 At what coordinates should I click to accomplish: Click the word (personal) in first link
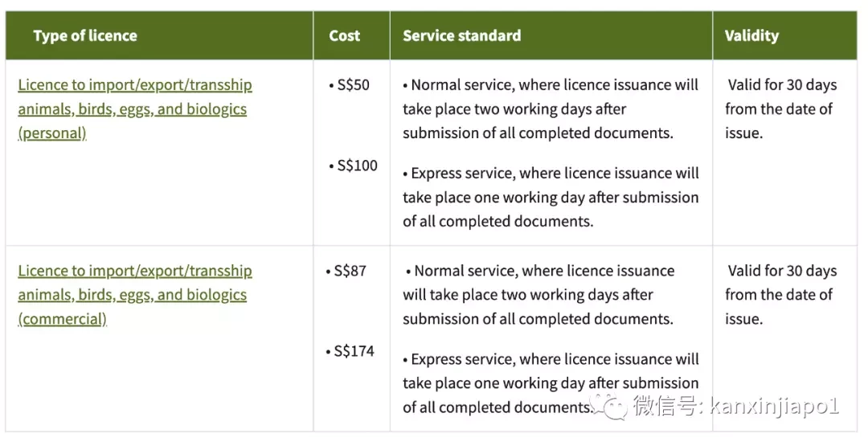pyautogui.click(x=52, y=133)
